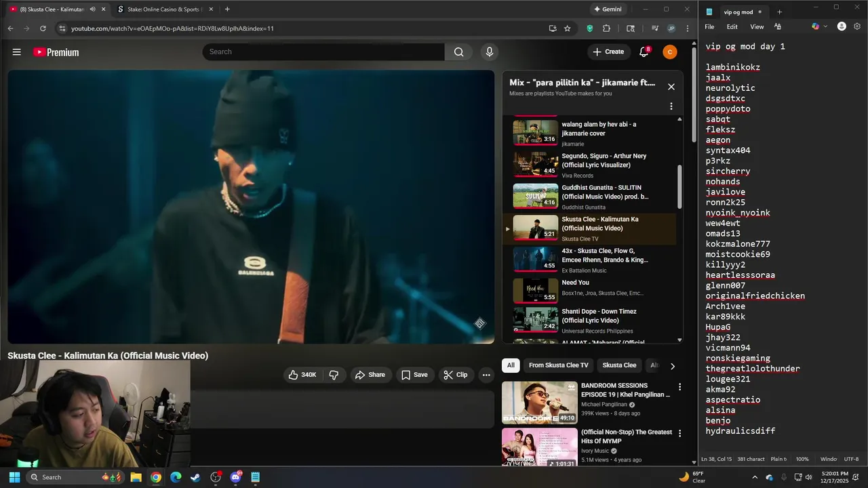Open Notepad text formatting icon
Viewport: 868px width, 488px height.
[x=778, y=26]
